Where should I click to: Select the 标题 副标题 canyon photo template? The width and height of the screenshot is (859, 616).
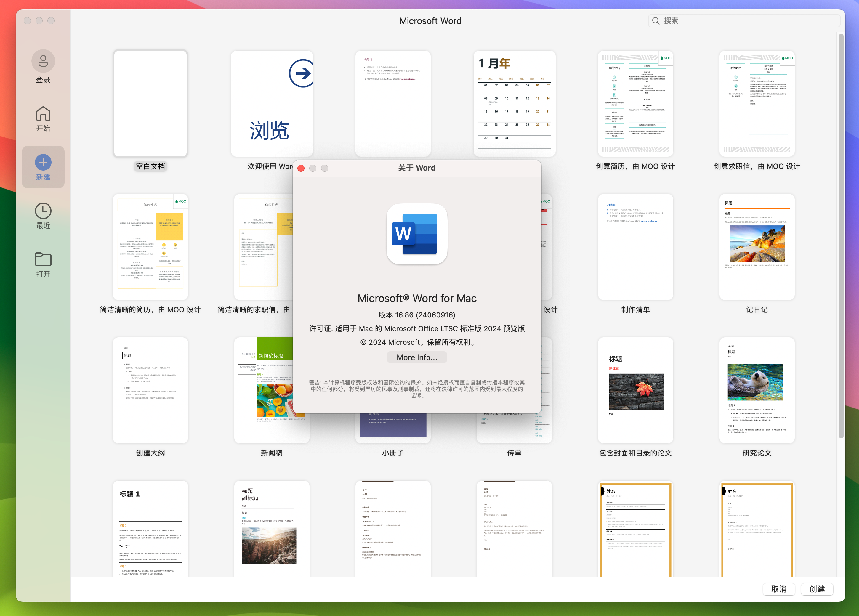pyautogui.click(x=272, y=529)
